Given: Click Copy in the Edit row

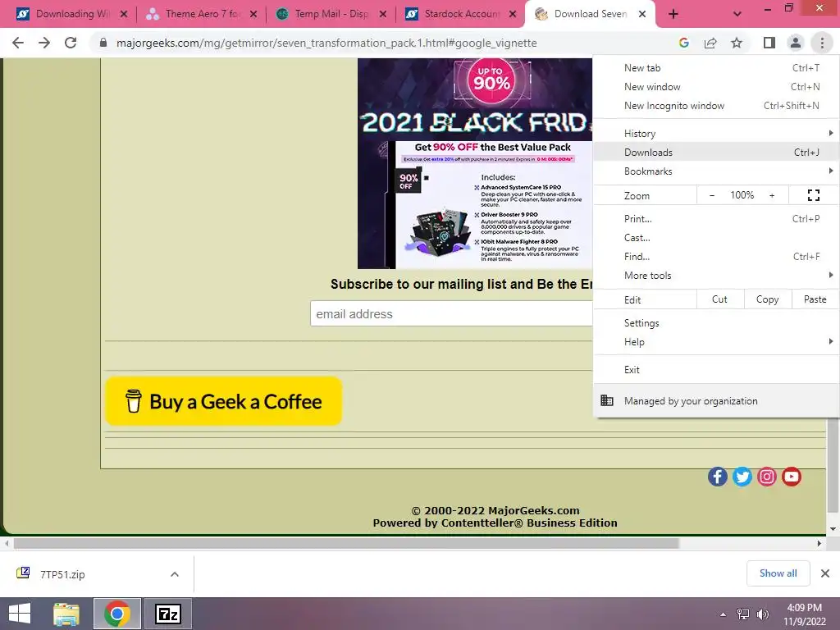Looking at the screenshot, I should [x=768, y=299].
